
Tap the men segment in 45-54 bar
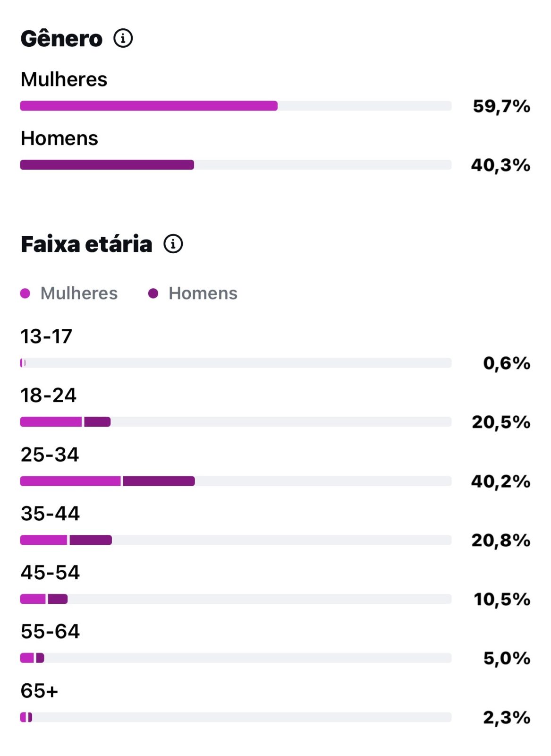[x=58, y=599]
